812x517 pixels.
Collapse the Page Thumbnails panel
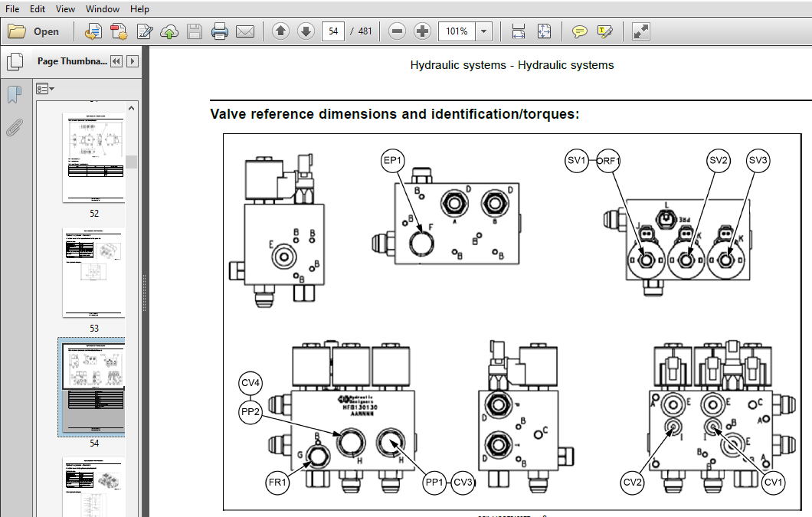(116, 61)
